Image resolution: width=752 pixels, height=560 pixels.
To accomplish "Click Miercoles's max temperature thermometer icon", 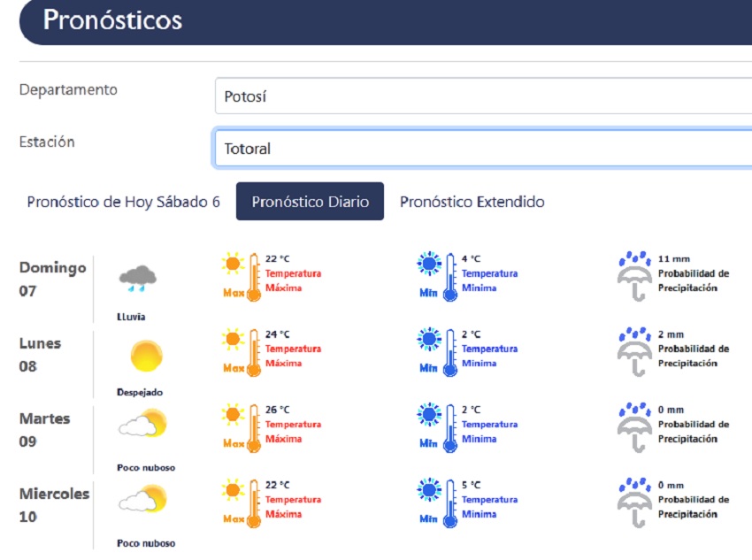I will pyautogui.click(x=242, y=502).
